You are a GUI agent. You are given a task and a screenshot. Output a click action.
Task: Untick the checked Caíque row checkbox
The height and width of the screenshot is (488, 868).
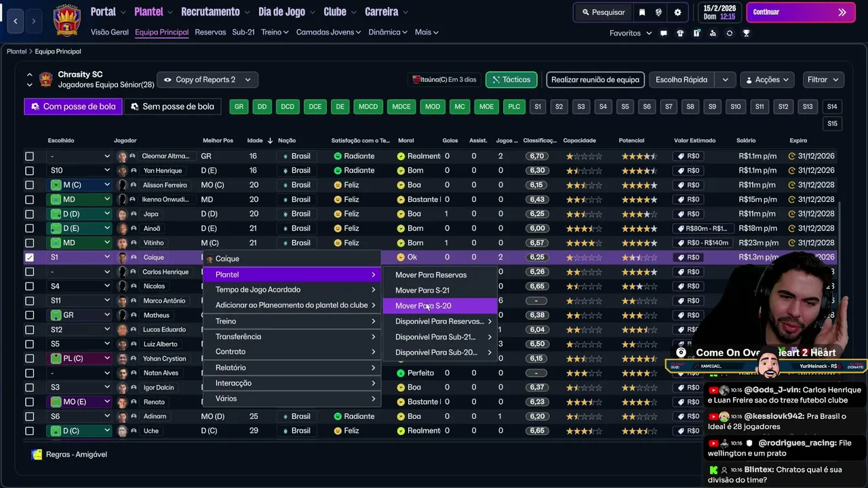pyautogui.click(x=29, y=258)
